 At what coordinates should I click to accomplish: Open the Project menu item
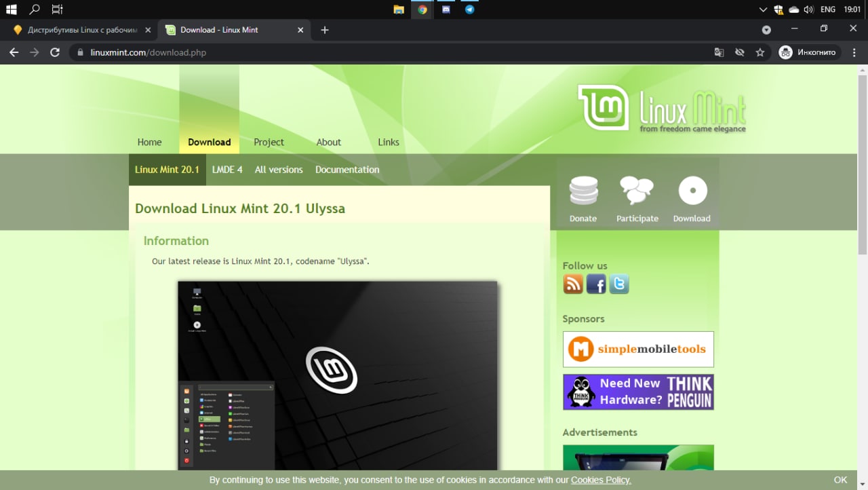tap(269, 142)
